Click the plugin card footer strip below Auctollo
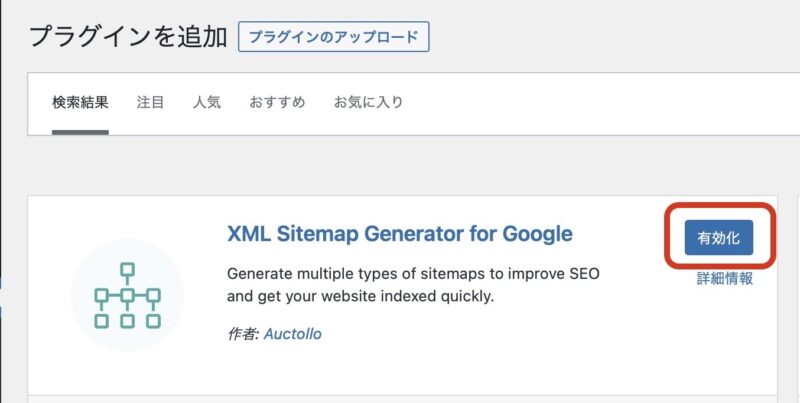Image resolution: width=800 pixels, height=403 pixels. [x=403, y=399]
